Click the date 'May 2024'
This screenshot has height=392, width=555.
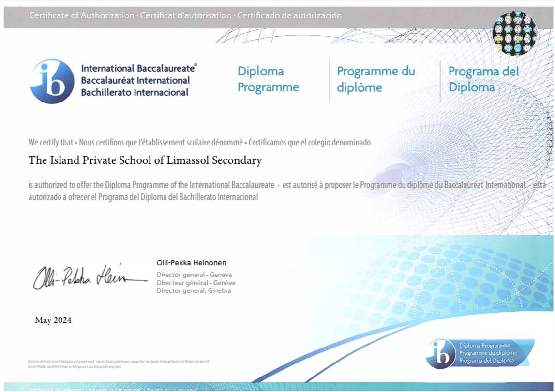[x=53, y=320]
